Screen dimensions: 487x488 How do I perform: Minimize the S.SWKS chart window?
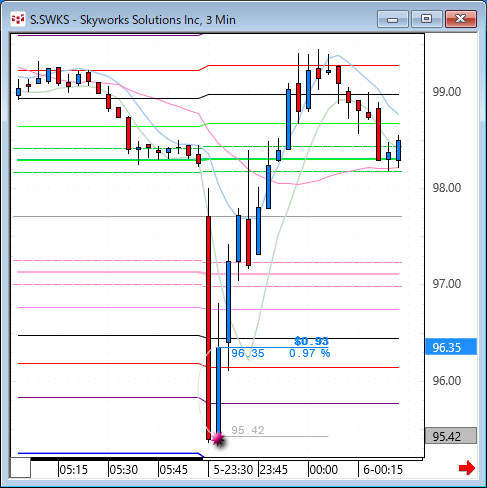click(393, 19)
